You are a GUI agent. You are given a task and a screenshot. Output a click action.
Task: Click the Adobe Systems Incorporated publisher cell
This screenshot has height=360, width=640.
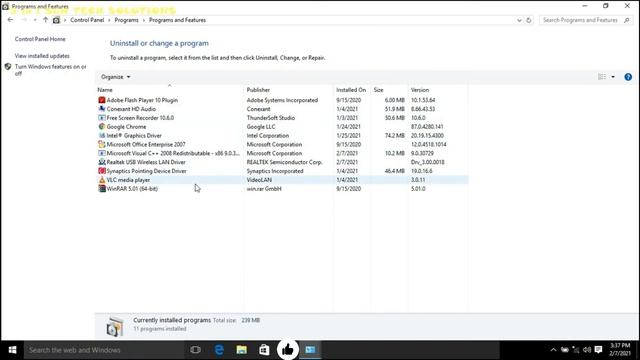tap(282, 100)
